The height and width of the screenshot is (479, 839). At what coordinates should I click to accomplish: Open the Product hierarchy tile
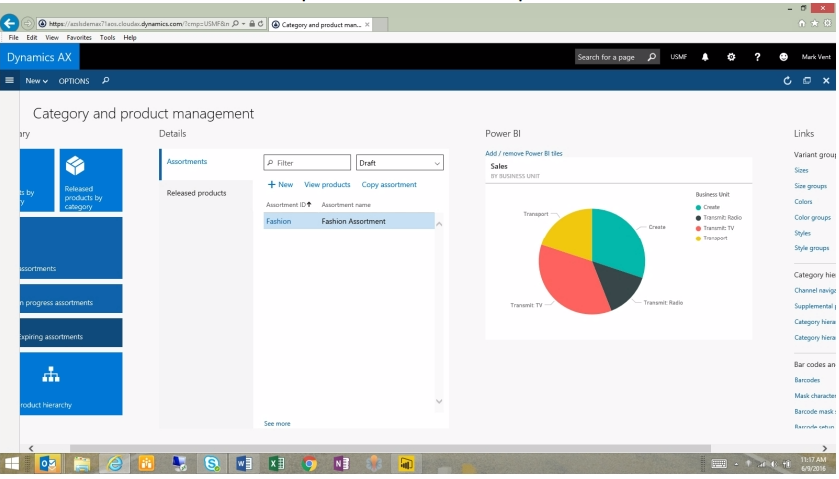70,384
